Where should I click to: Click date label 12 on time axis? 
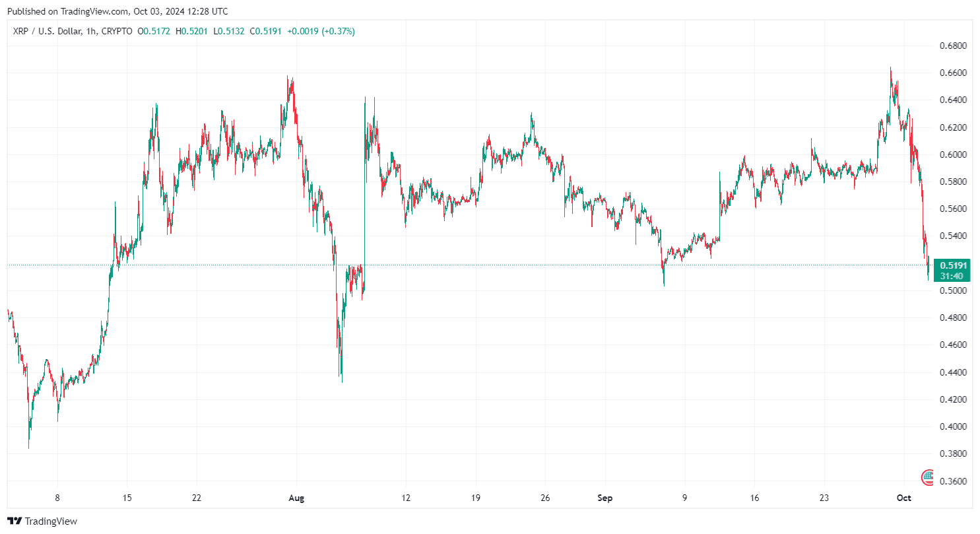pyautogui.click(x=406, y=498)
